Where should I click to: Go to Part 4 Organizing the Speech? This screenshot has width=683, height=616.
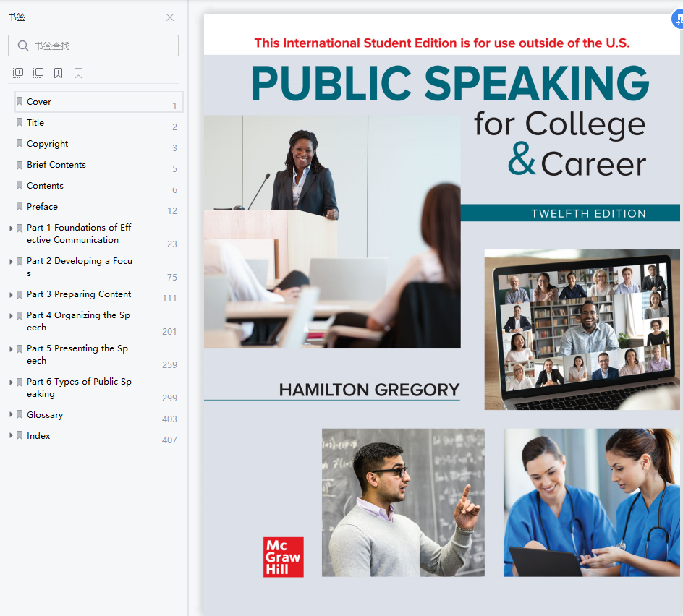point(78,321)
